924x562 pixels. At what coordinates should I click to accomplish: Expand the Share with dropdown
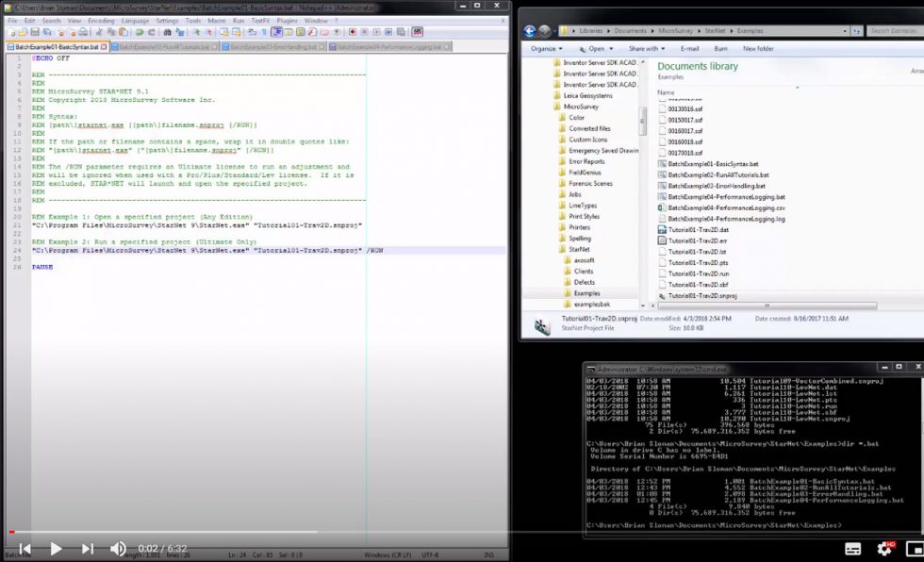(646, 48)
